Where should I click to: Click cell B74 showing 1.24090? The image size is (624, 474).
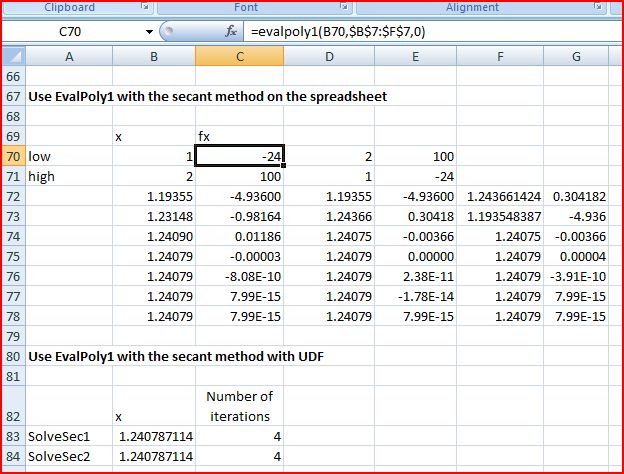[x=154, y=236]
